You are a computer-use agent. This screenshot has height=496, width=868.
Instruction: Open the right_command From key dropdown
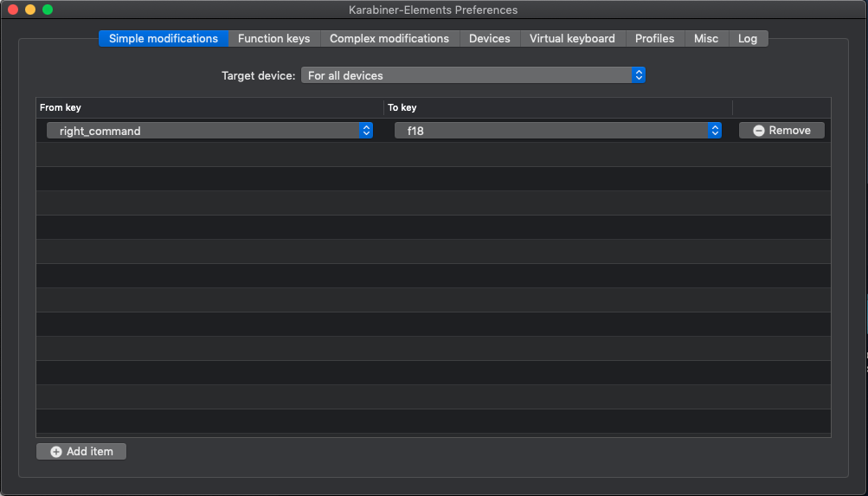tap(209, 131)
